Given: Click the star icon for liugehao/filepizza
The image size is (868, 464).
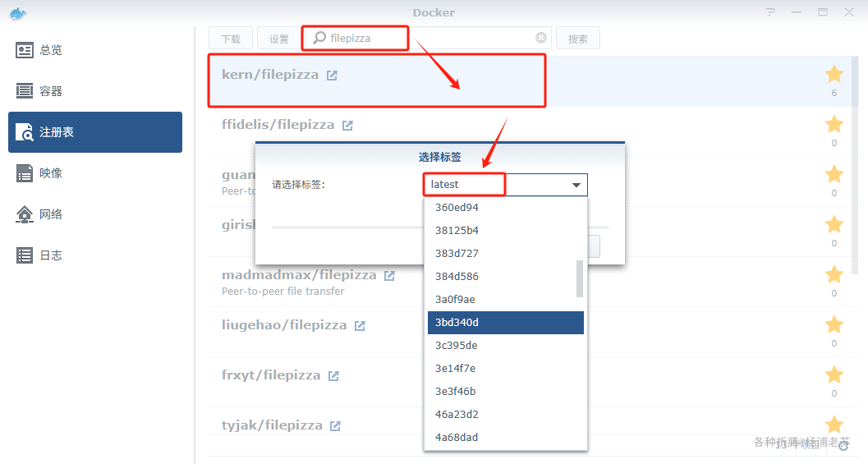Looking at the screenshot, I should coord(834,324).
